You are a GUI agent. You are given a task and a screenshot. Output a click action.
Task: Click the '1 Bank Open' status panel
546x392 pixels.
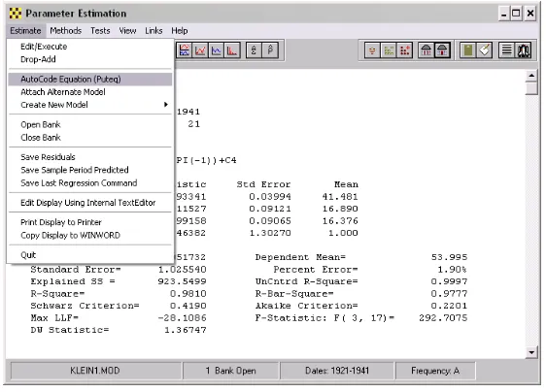point(231,371)
